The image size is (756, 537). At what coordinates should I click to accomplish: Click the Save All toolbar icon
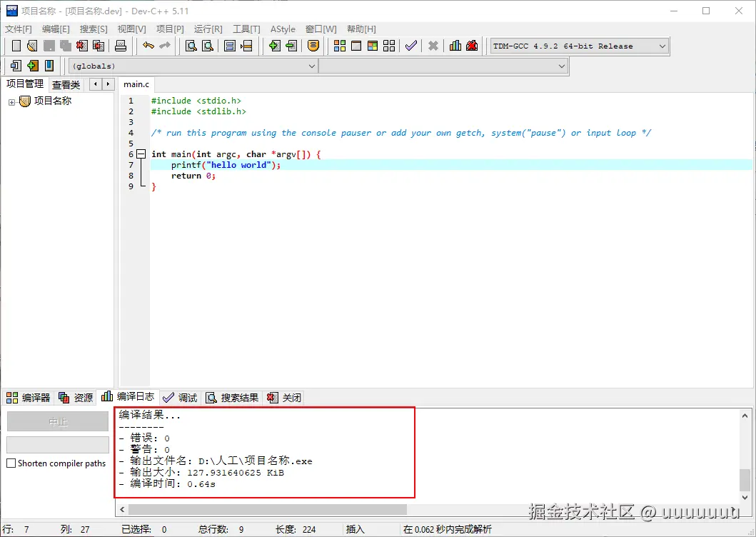(x=66, y=46)
